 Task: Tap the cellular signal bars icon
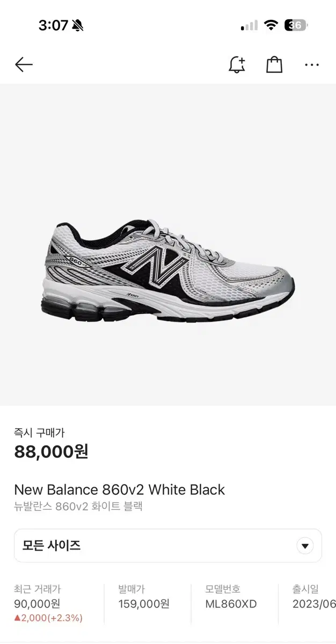point(249,26)
